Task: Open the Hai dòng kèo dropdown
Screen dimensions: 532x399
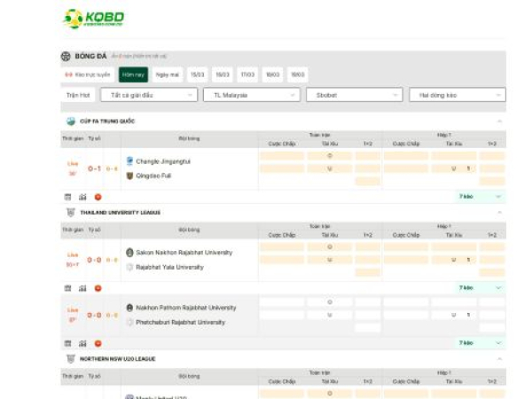Action: 457,95
